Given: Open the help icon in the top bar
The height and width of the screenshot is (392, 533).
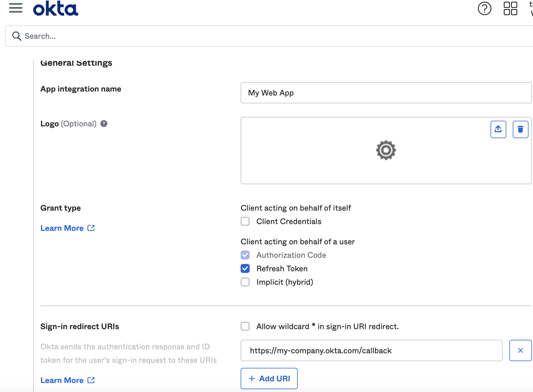Looking at the screenshot, I should coord(484,8).
